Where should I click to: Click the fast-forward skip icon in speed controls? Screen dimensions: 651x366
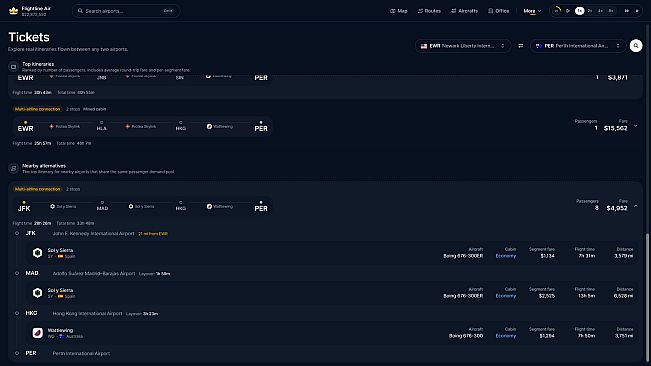[x=627, y=11]
